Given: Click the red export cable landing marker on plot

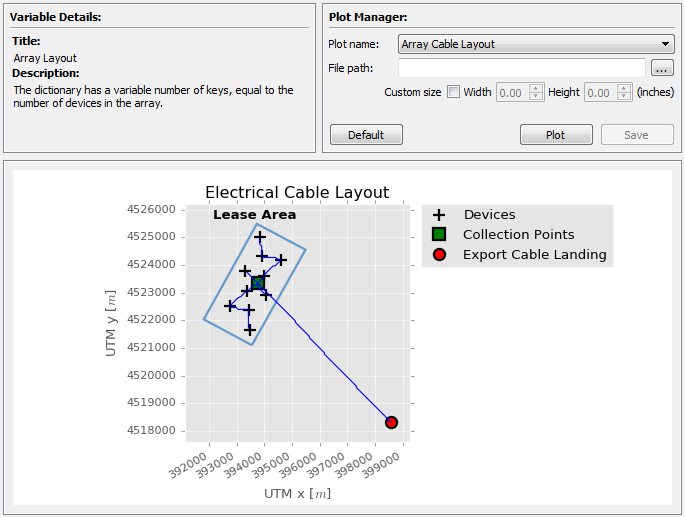Looking at the screenshot, I should [x=391, y=422].
